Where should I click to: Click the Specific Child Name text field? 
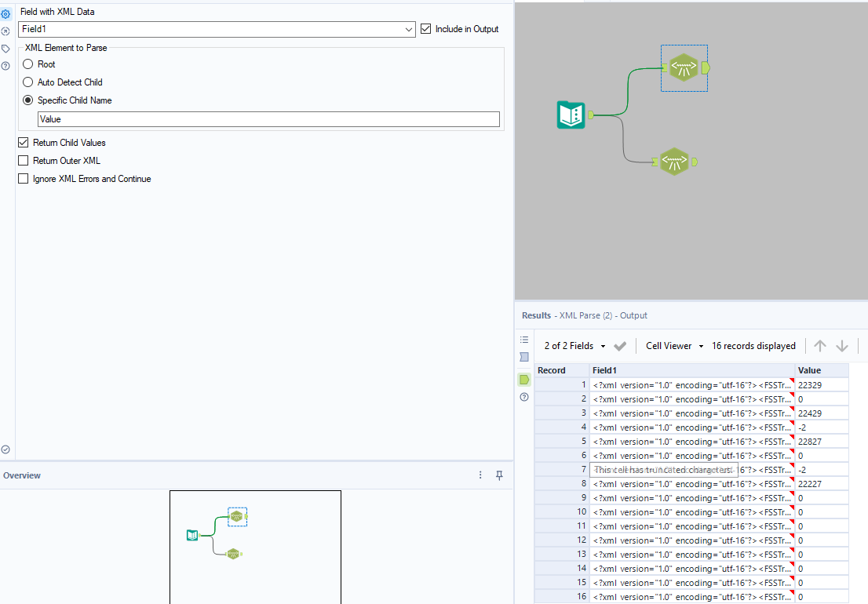pyautogui.click(x=268, y=119)
